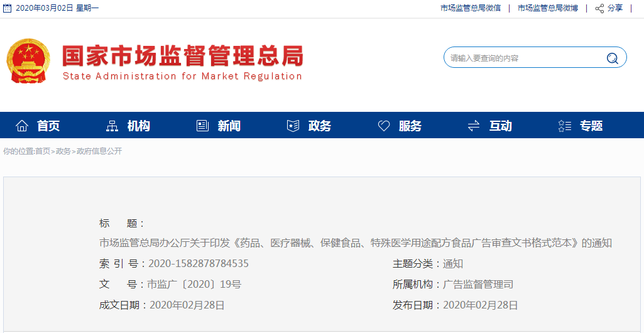644x333 pixels.
Task: Click the 国家市场监督管理总局 site title
Action: coord(182,57)
